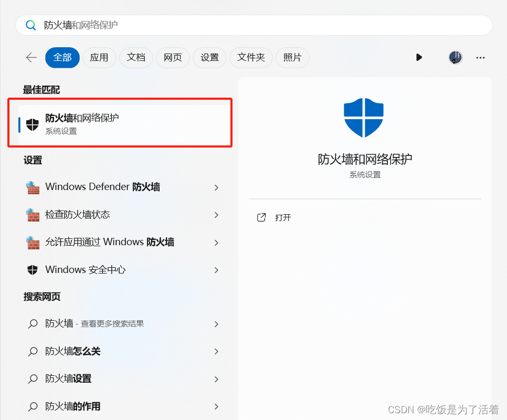
Task: Click the search icon beside 查看更多搜索结果
Action: tap(33, 323)
